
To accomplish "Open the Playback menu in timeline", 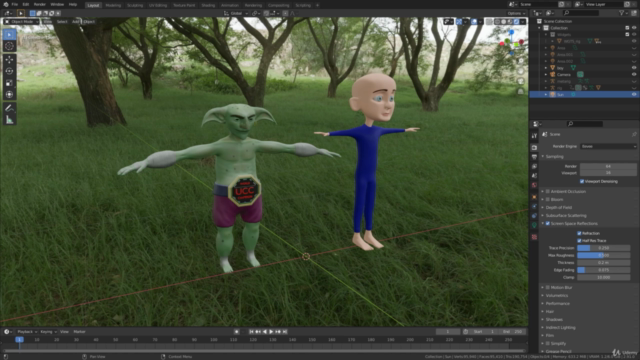I will 27,332.
